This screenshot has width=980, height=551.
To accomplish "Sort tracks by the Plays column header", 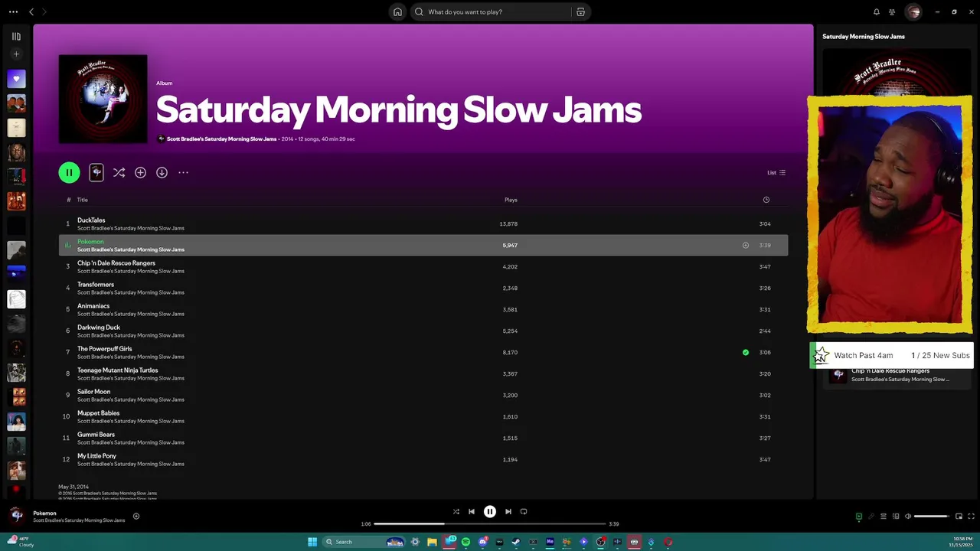I will [x=511, y=200].
